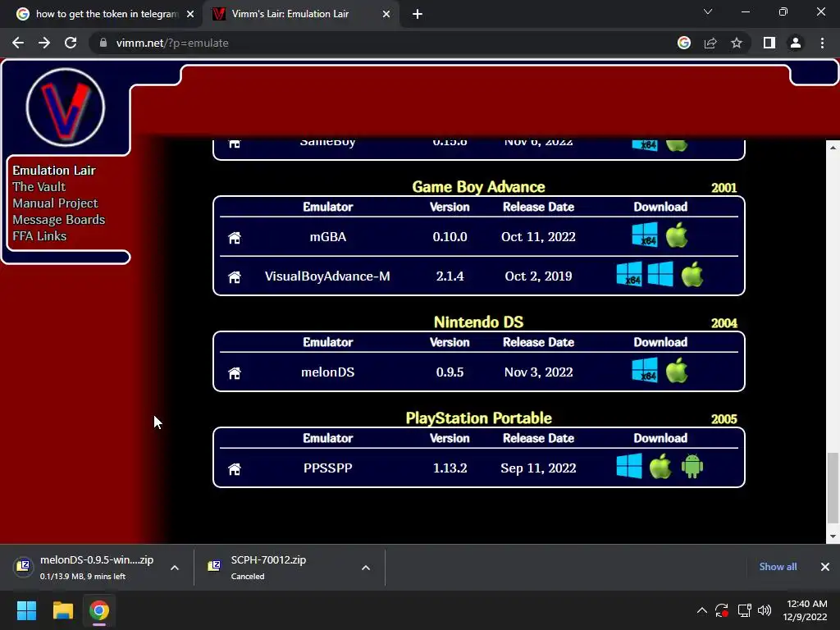Close the telegram token Google tab
840x630 pixels.
(190, 14)
